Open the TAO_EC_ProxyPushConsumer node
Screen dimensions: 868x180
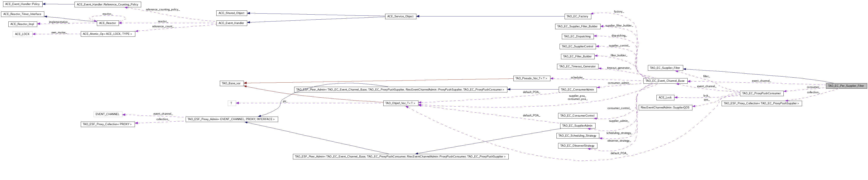click(761, 93)
